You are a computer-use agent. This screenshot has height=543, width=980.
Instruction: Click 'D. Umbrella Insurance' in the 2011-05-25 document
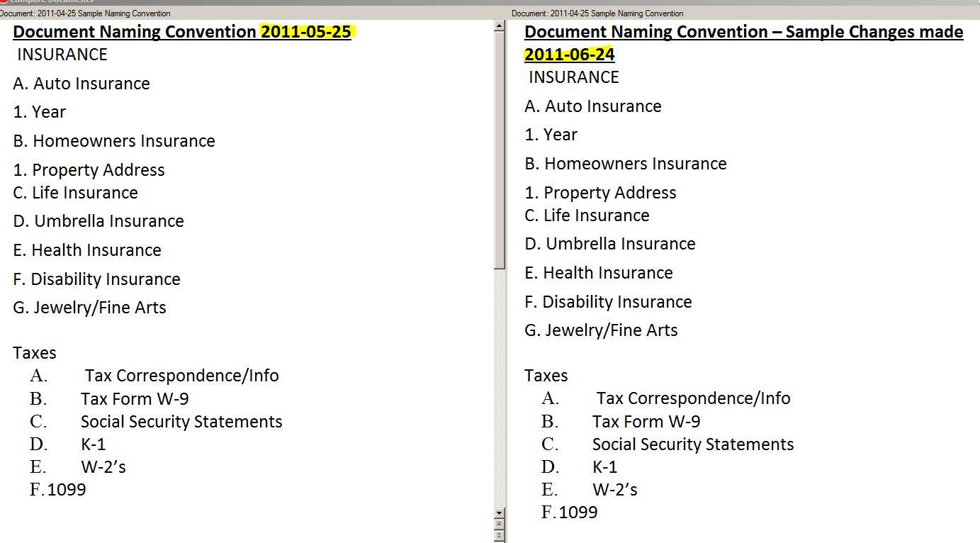[98, 221]
